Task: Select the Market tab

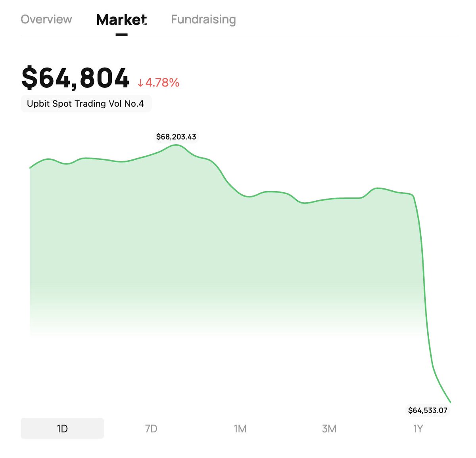Action: click(121, 19)
